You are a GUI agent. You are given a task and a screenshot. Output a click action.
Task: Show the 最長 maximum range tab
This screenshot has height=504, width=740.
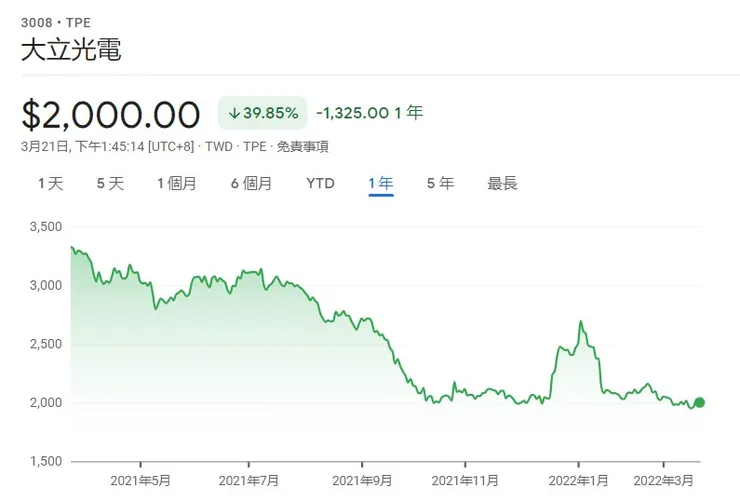click(x=503, y=183)
